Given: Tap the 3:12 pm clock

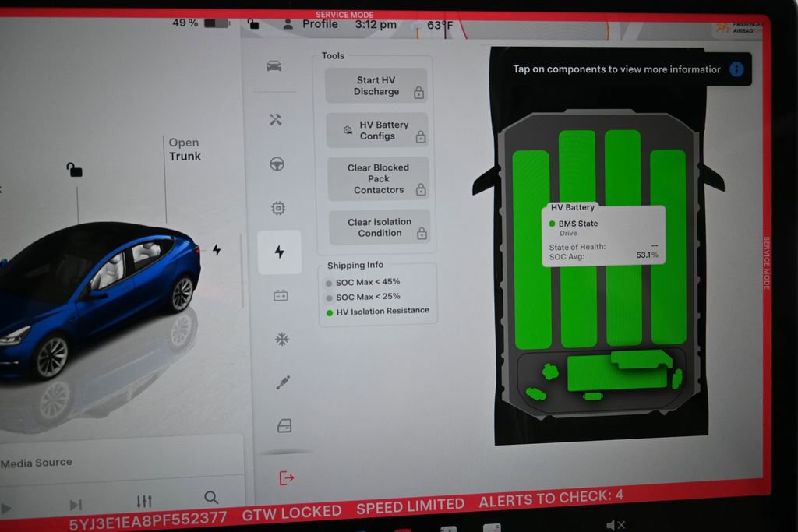Looking at the screenshot, I should pyautogui.click(x=376, y=24).
